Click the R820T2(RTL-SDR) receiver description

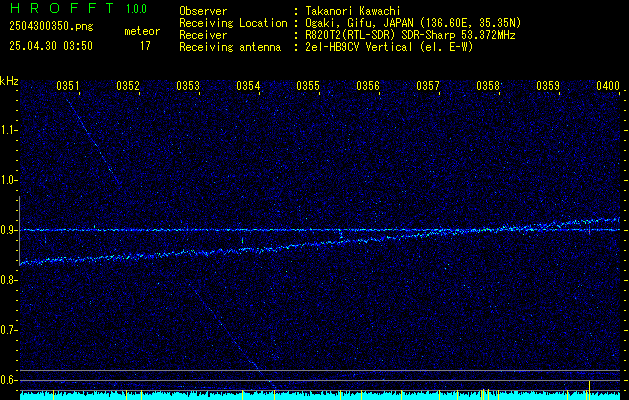click(x=411, y=35)
